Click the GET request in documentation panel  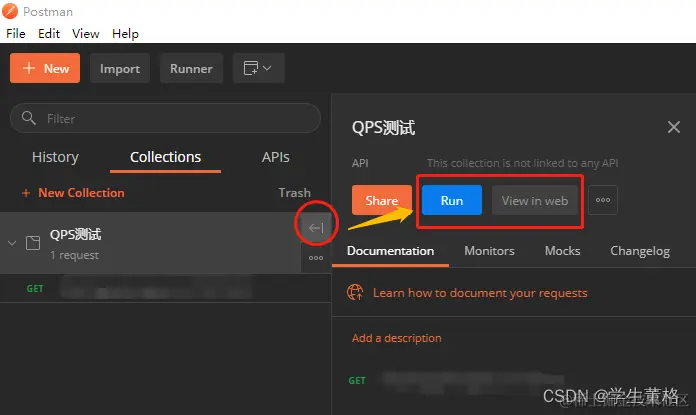[x=457, y=382]
